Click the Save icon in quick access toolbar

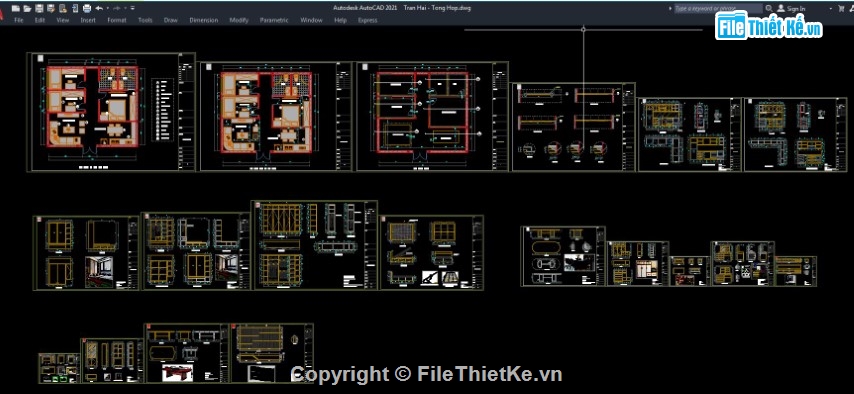[x=39, y=8]
